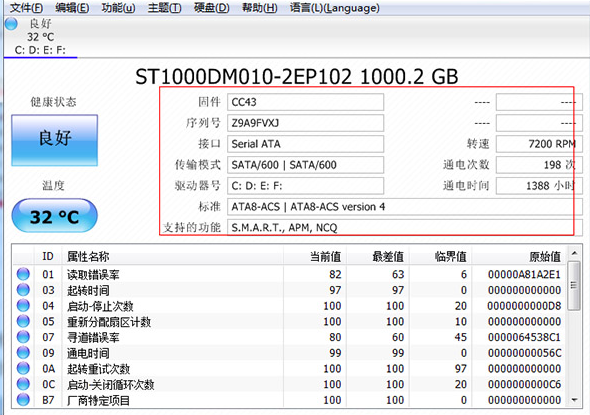The width and height of the screenshot is (590, 415).
Task: Click the scrollbar up arrow in the SMART table
Action: click(x=574, y=253)
